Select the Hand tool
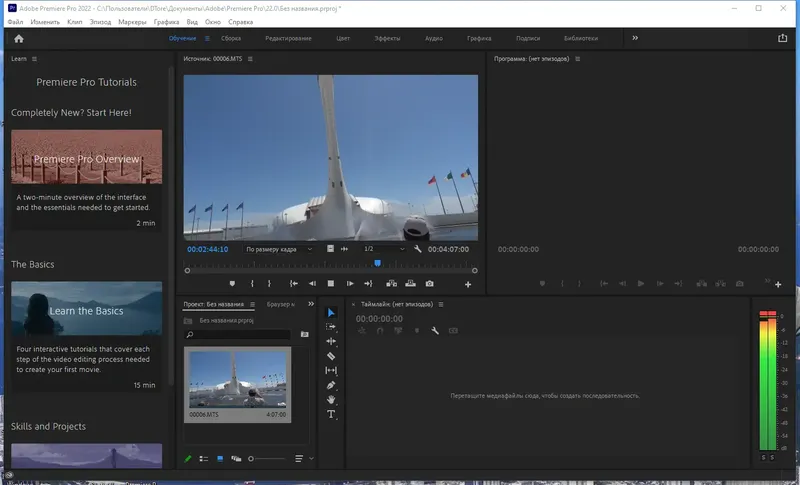 332,399
